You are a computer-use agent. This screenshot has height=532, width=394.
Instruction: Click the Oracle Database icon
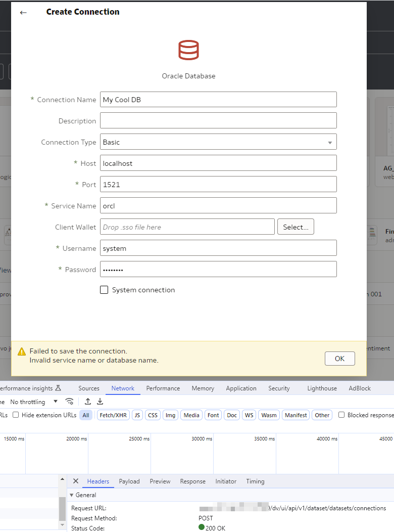189,50
